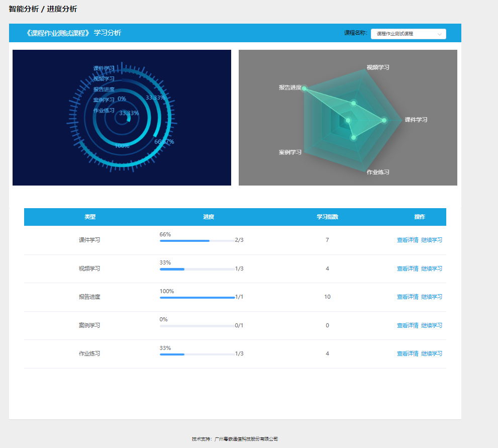Open the 课程名称 course dropdown

point(408,34)
